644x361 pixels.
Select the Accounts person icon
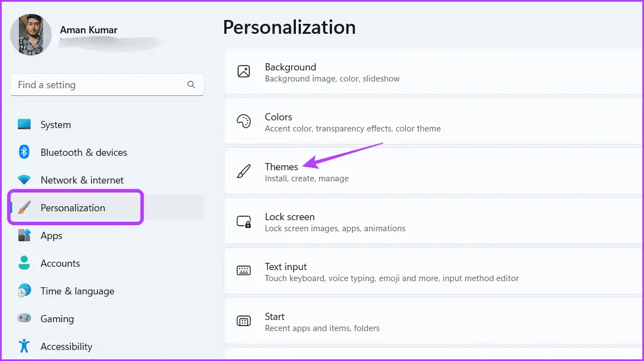point(24,263)
